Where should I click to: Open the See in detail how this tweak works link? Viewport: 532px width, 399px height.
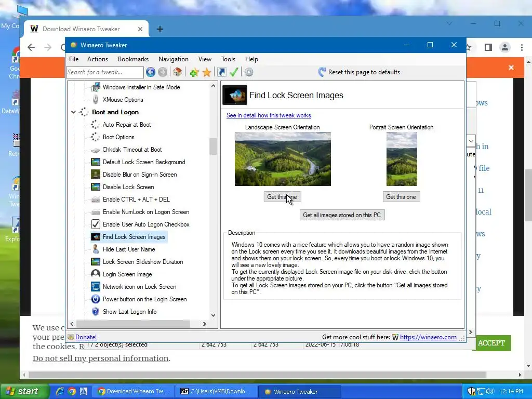269,115
